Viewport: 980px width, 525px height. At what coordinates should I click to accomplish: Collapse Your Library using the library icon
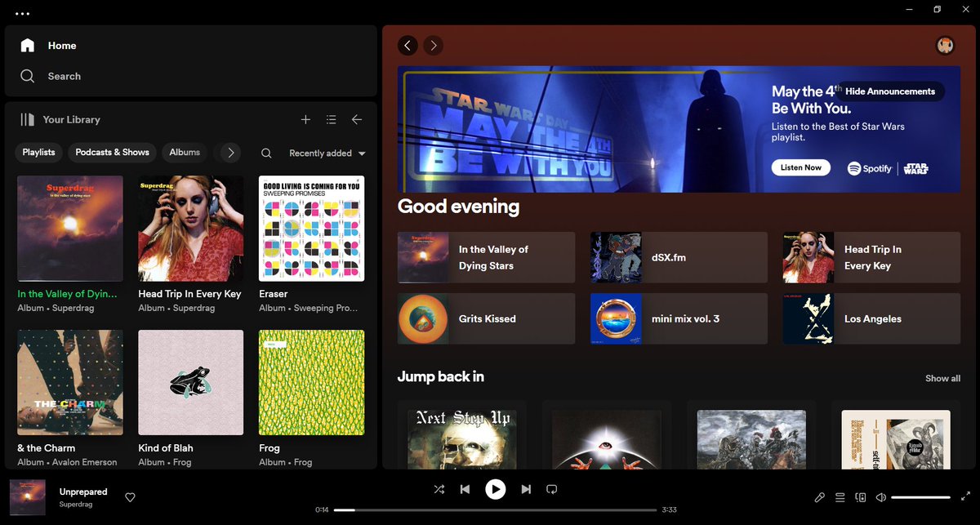click(28, 119)
